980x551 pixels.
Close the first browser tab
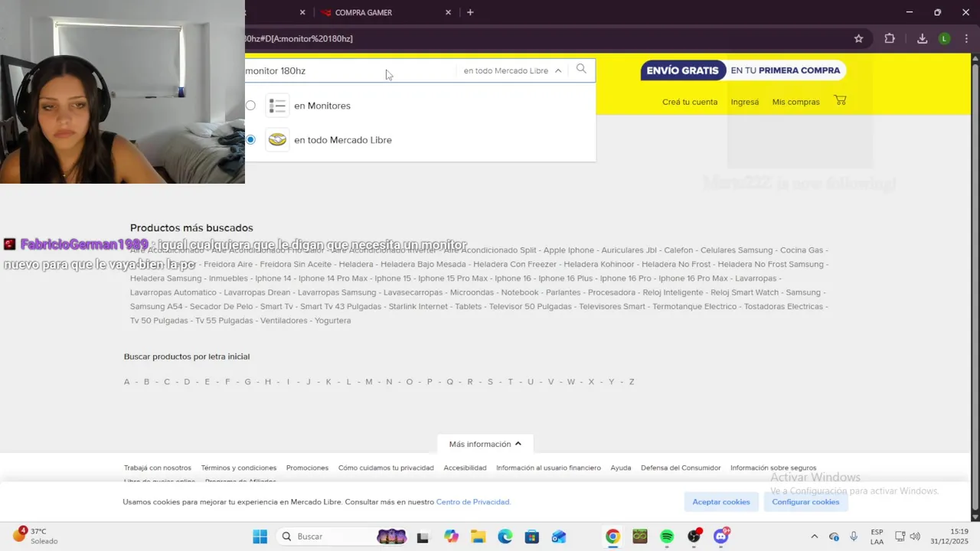302,12
